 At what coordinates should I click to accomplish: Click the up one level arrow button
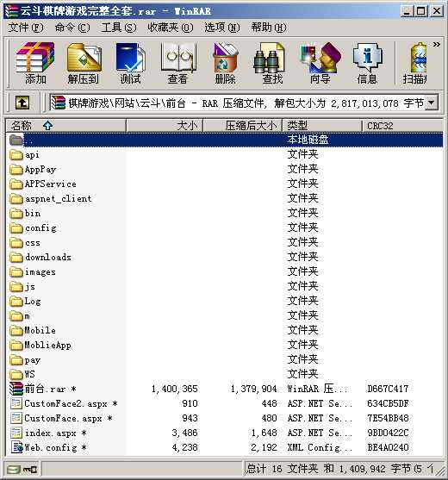[22, 103]
